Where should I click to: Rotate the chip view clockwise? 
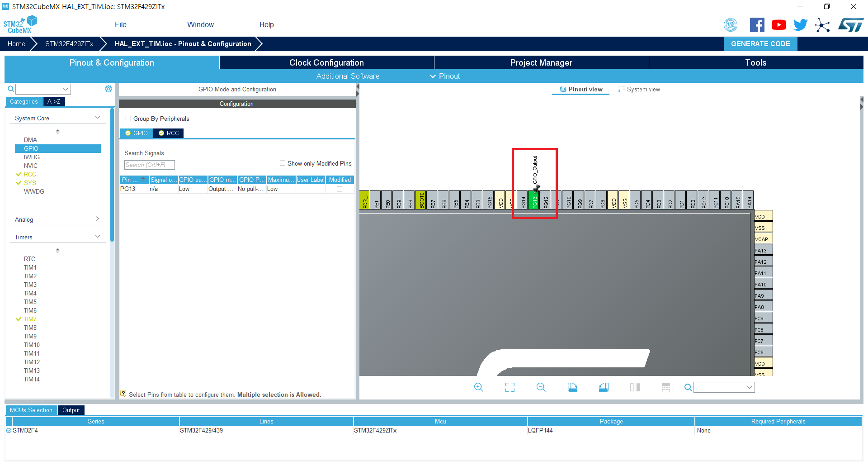[x=572, y=387]
